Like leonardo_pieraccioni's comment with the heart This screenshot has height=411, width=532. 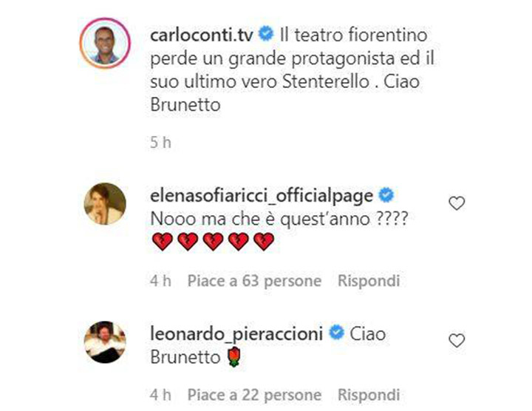(x=457, y=341)
